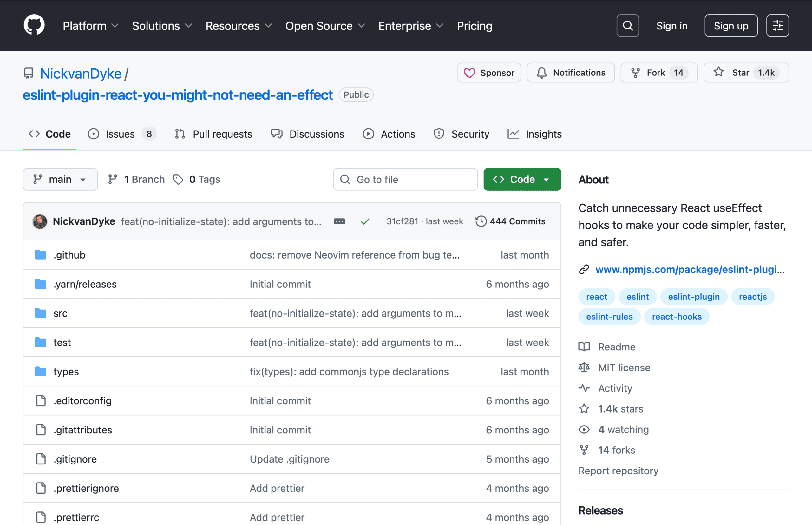The image size is (812, 525).
Task: Click the MIT license scales icon
Action: (584, 368)
